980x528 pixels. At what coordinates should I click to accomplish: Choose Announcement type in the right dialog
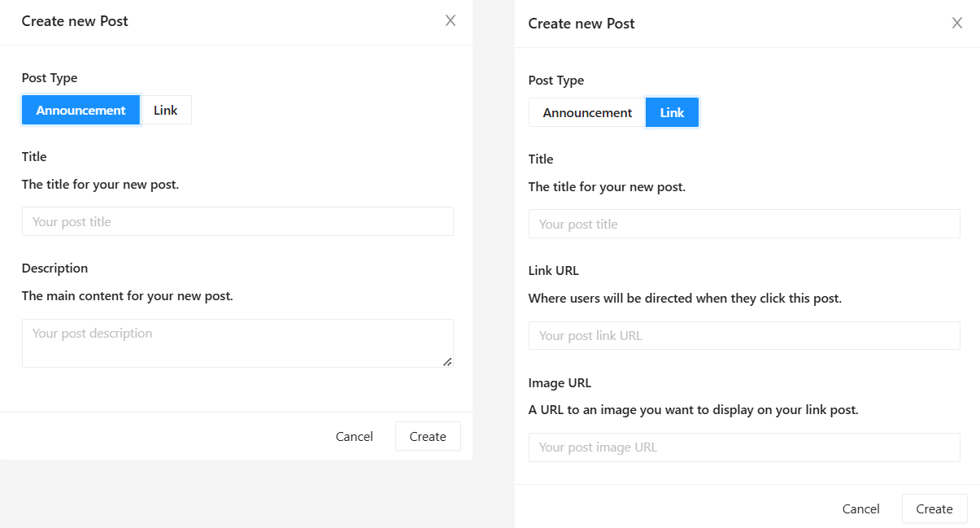tap(587, 112)
